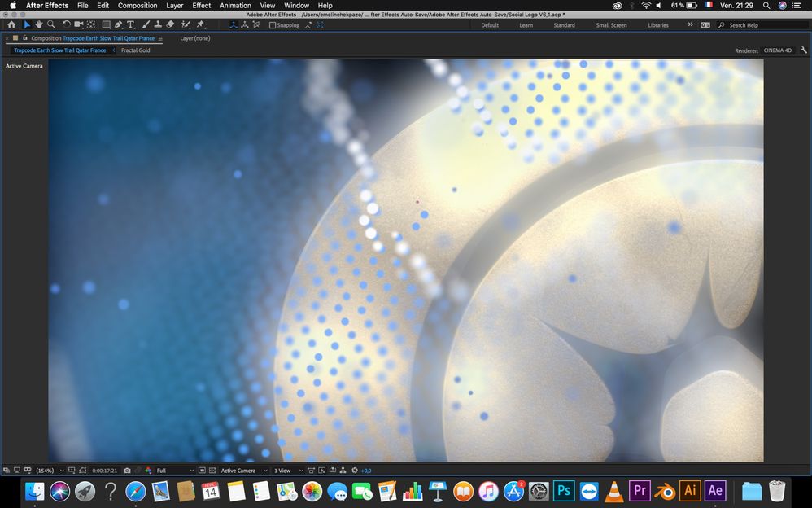
Task: Select the Hand tool
Action: [x=39, y=24]
